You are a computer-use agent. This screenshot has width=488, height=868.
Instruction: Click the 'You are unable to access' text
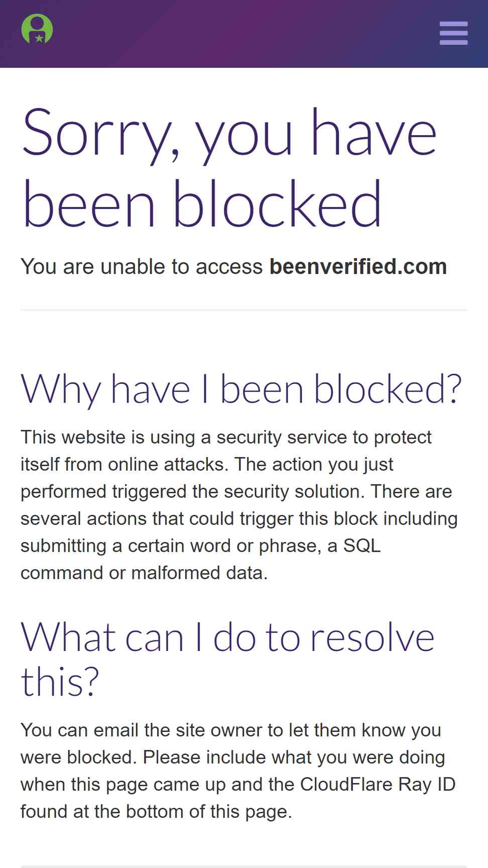[142, 267]
